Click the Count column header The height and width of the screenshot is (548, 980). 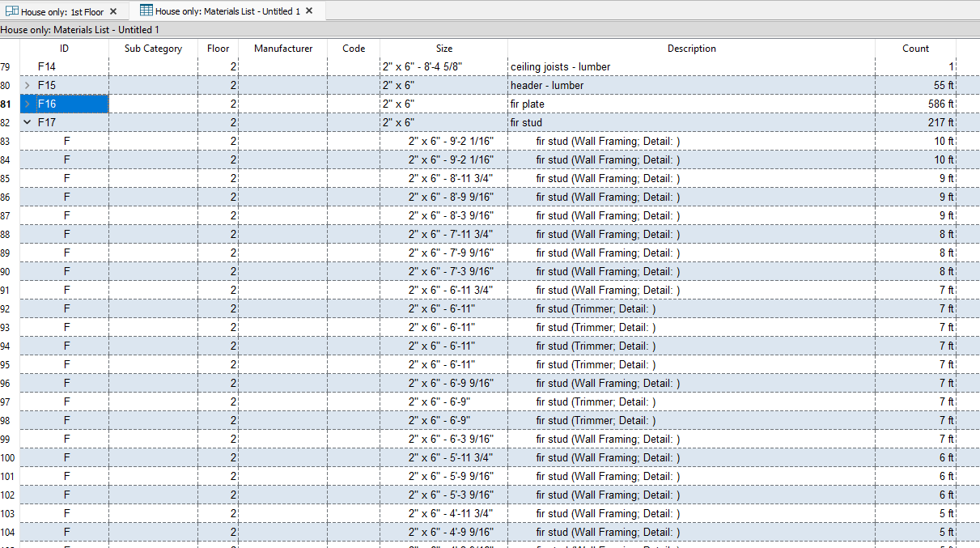coord(915,49)
